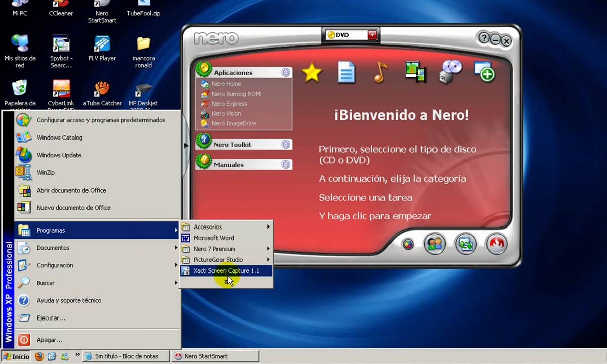
Task: Expand the Accesorios submenu
Action: [226, 227]
